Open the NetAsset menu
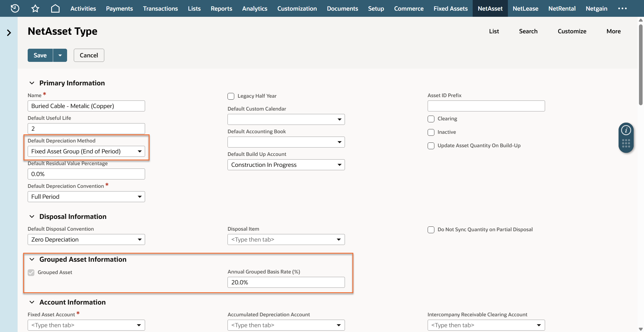The image size is (644, 332). (490, 8)
